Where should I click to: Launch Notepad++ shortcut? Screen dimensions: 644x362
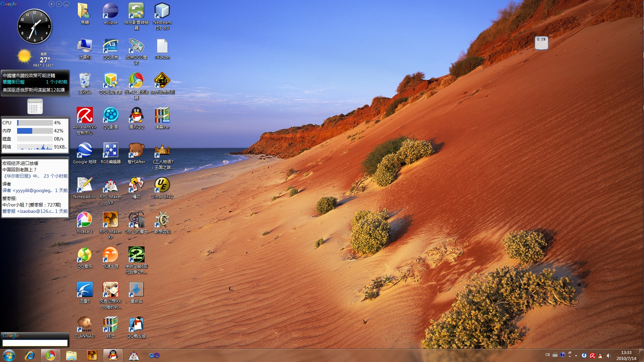[x=85, y=188]
